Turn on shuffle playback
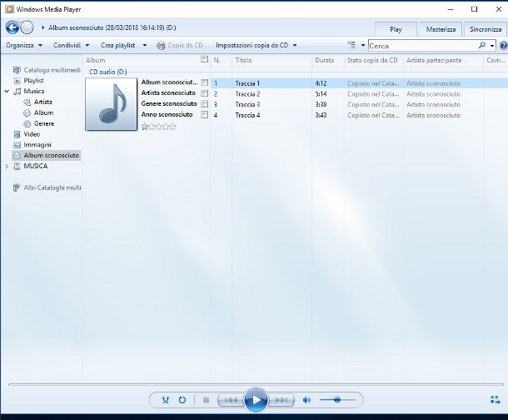The height and width of the screenshot is (420, 508). tap(166, 400)
